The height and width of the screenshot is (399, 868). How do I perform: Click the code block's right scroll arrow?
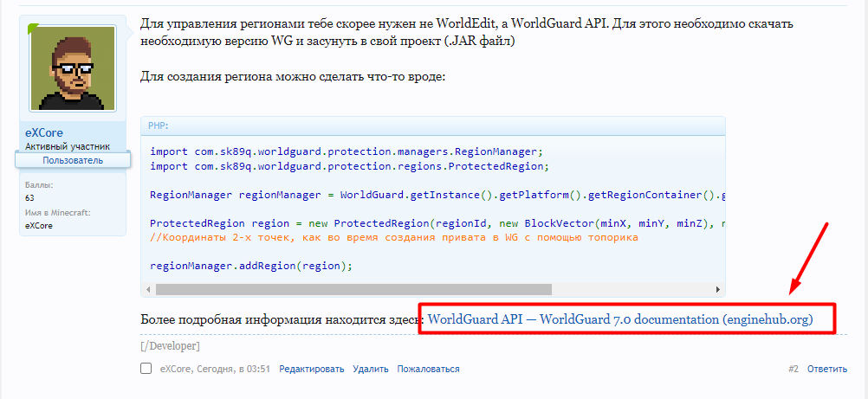718,289
